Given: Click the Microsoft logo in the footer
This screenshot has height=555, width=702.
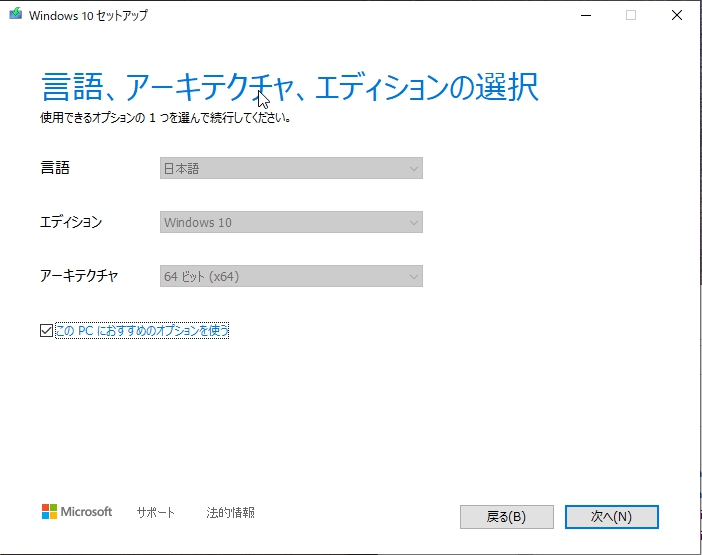Looking at the screenshot, I should [77, 512].
